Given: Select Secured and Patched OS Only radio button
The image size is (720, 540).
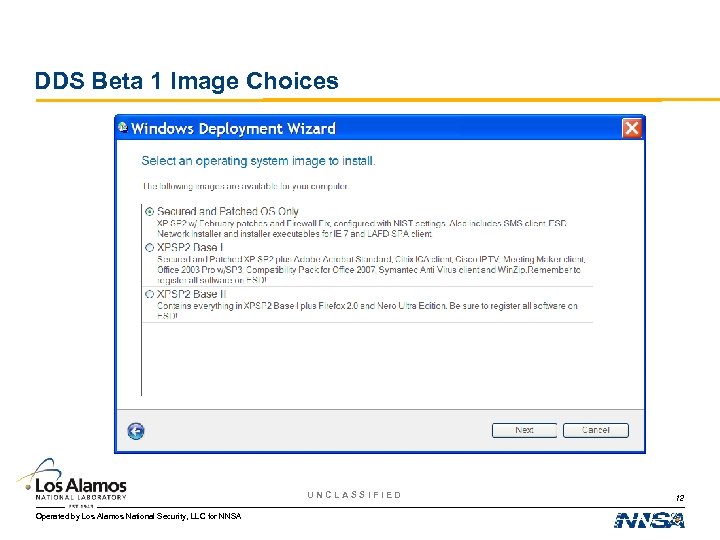Looking at the screenshot, I should (x=149, y=212).
